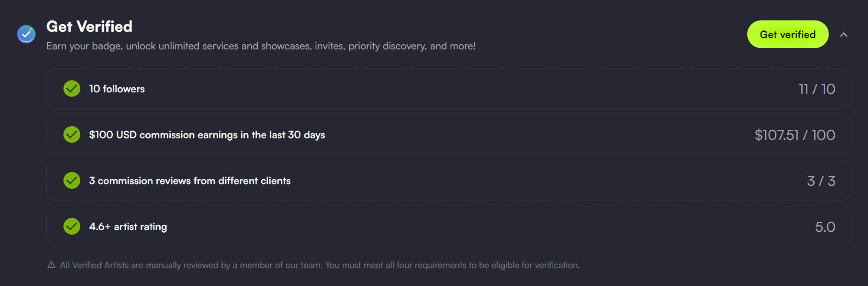This screenshot has height=286, width=868.
Task: Click the 3 / 3 reviews progress count
Action: pos(821,181)
